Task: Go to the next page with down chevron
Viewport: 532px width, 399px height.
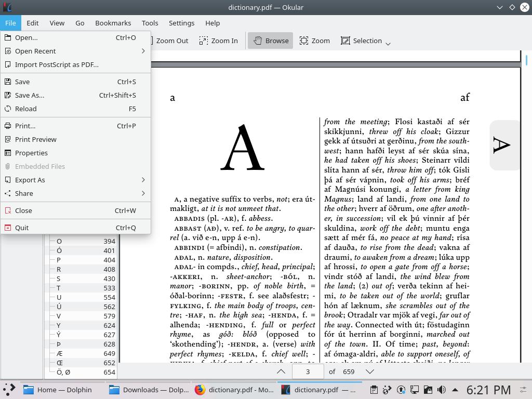Action: click(x=369, y=371)
